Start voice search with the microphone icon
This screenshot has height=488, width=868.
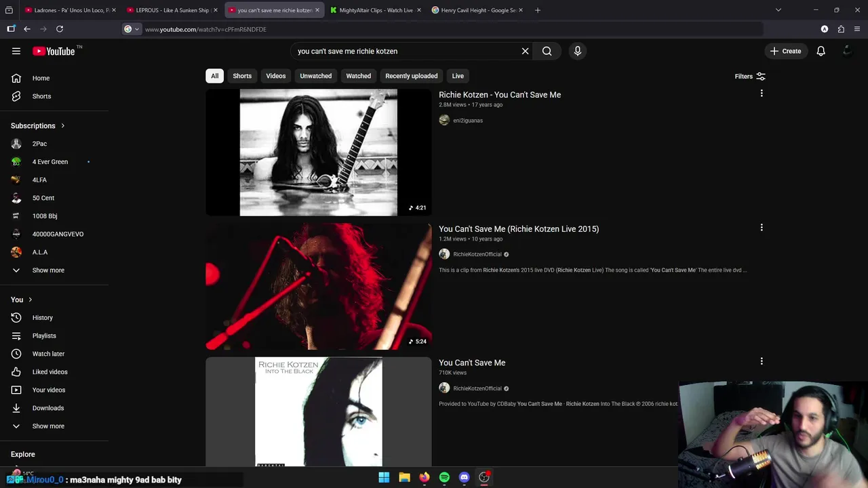(x=578, y=51)
